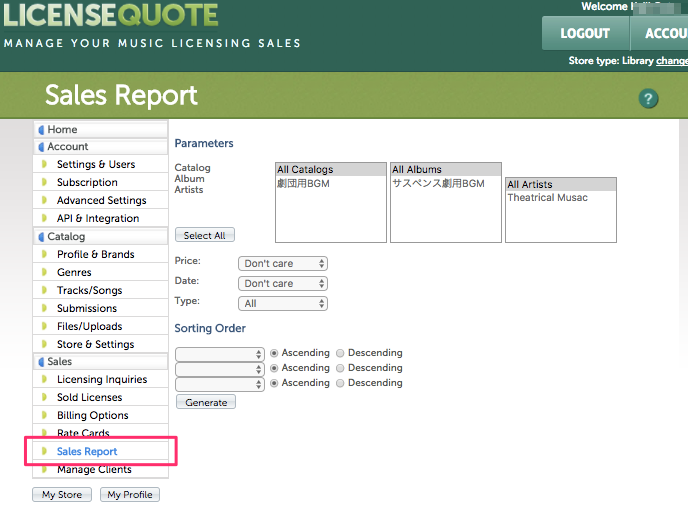Click the yellow bullet icon beside Subscription
Viewport: 688px width, 511px height.
[x=44, y=183]
